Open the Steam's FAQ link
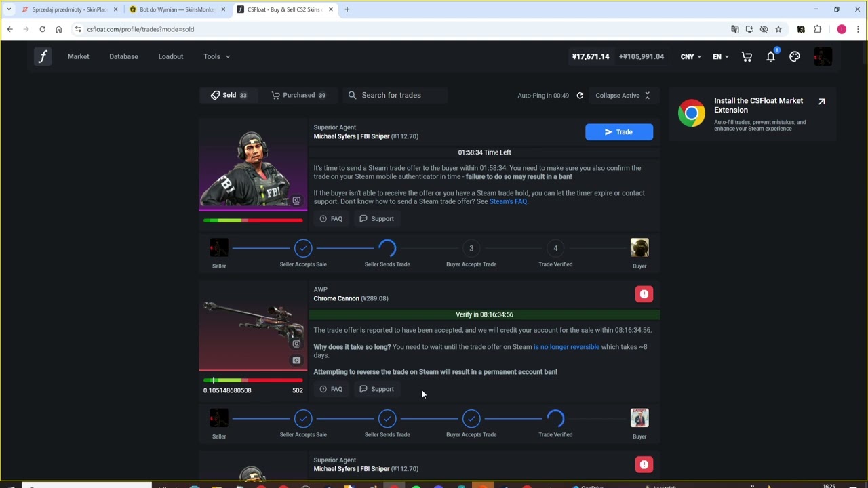The width and height of the screenshot is (868, 488). coord(508,201)
